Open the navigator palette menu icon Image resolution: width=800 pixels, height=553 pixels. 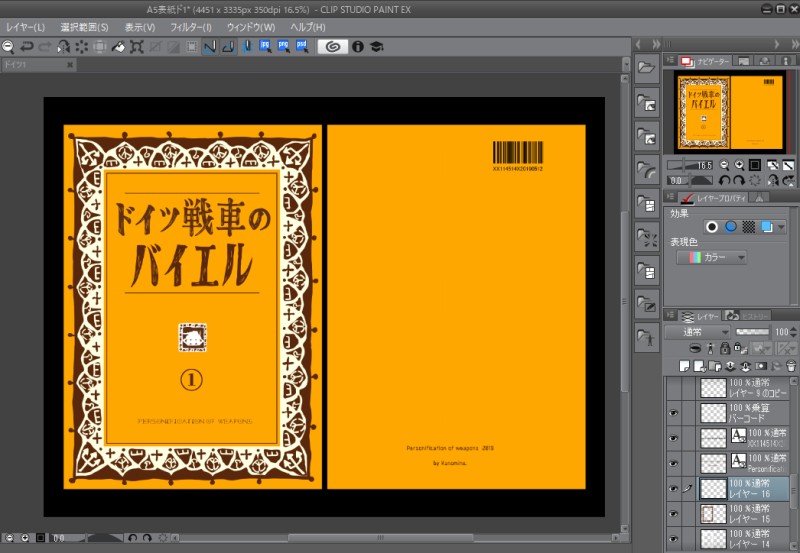[x=670, y=60]
